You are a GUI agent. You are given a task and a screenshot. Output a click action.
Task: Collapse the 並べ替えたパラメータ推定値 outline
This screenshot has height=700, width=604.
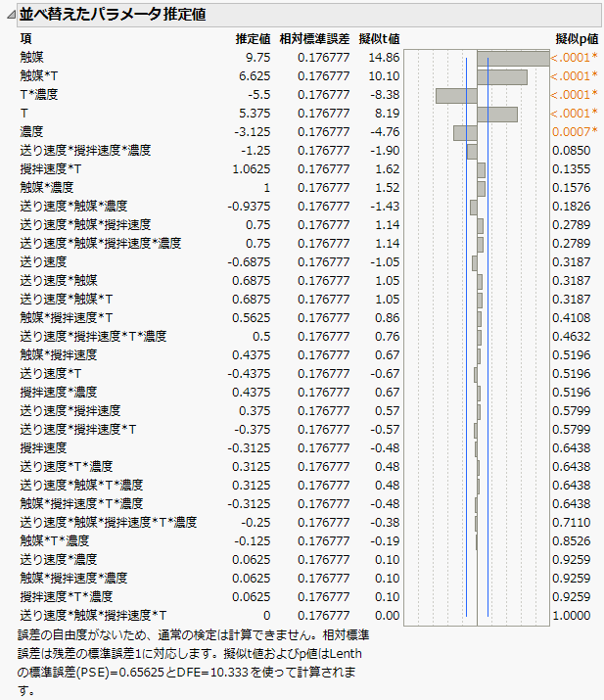click(11, 15)
